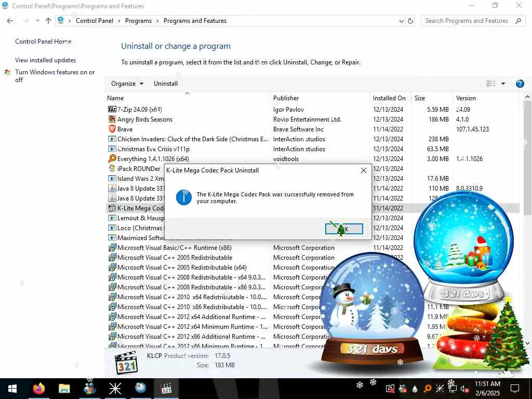Click the Windows features shield icon
Viewport: 532px width, 399px height.
[x=7, y=72]
